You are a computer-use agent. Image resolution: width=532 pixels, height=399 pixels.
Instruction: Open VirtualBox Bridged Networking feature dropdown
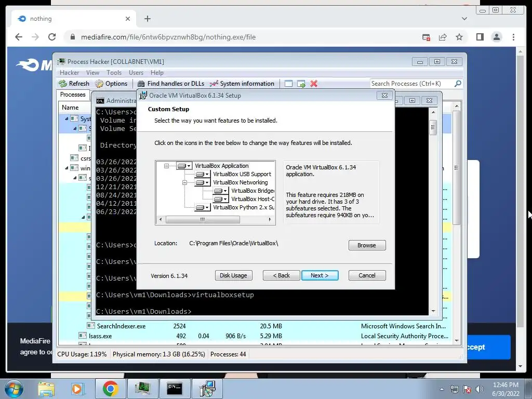(x=220, y=191)
